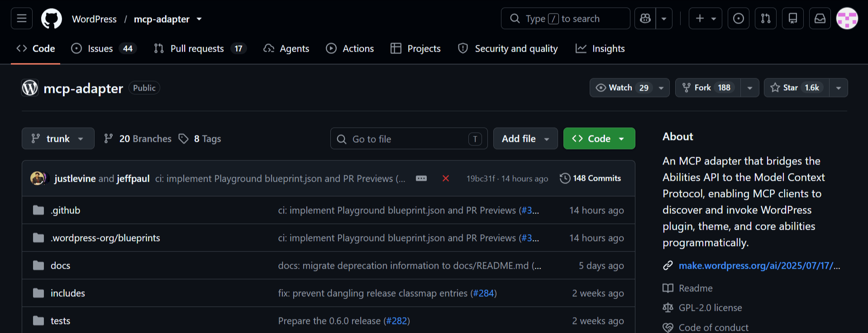The image size is (868, 333).
Task: Open the docs folder
Action: [x=60, y=265]
